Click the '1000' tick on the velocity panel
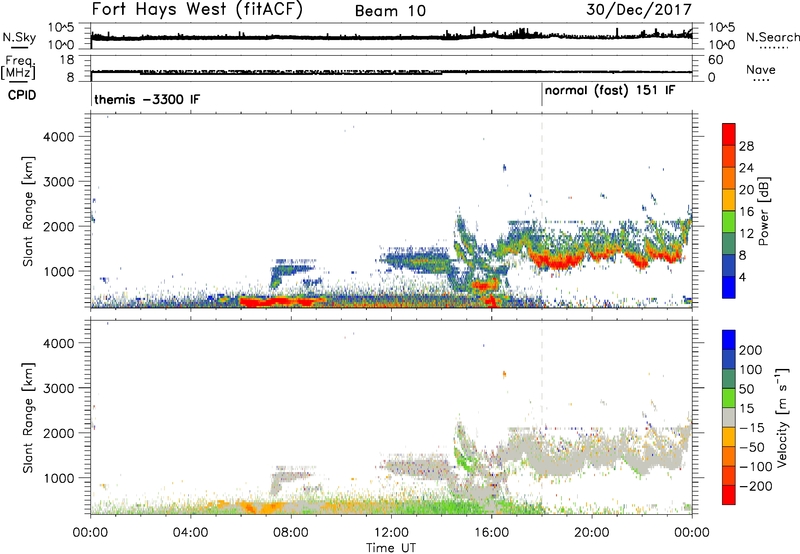The image size is (800, 554). pyautogui.click(x=58, y=478)
